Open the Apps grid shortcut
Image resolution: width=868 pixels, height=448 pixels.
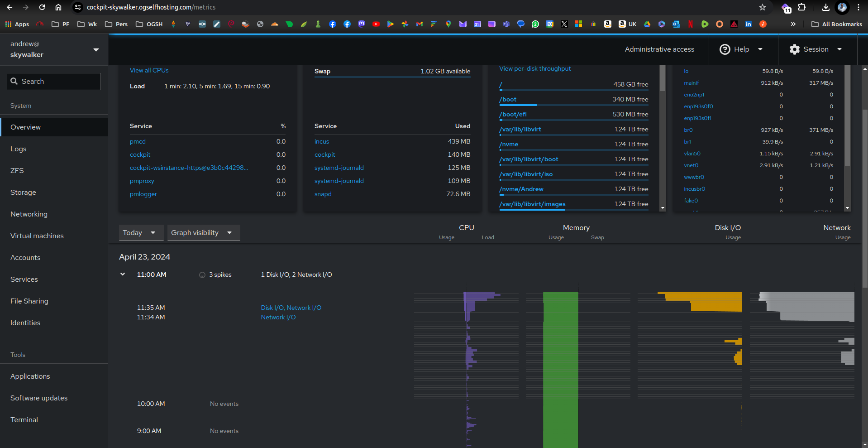17,24
